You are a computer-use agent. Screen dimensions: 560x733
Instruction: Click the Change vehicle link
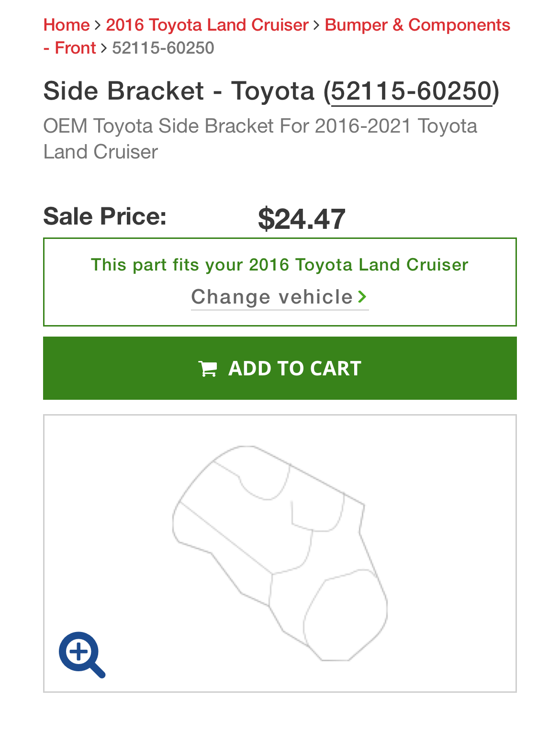(280, 297)
